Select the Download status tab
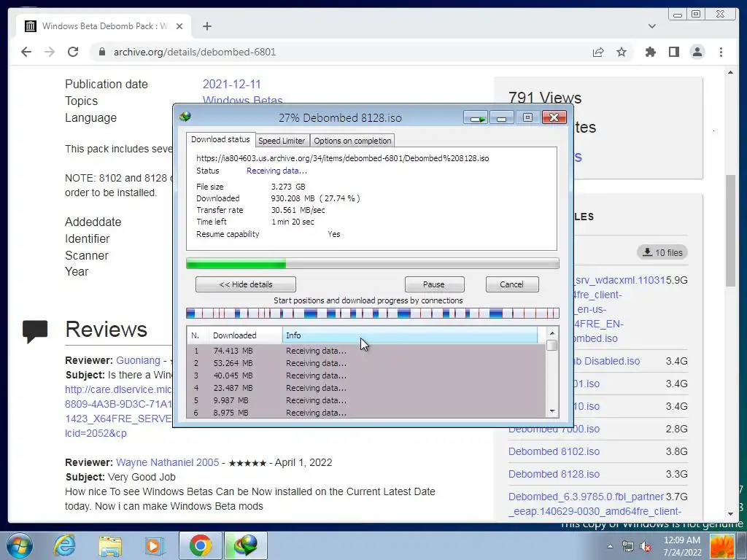Screen dimensions: 747x560 220,139
